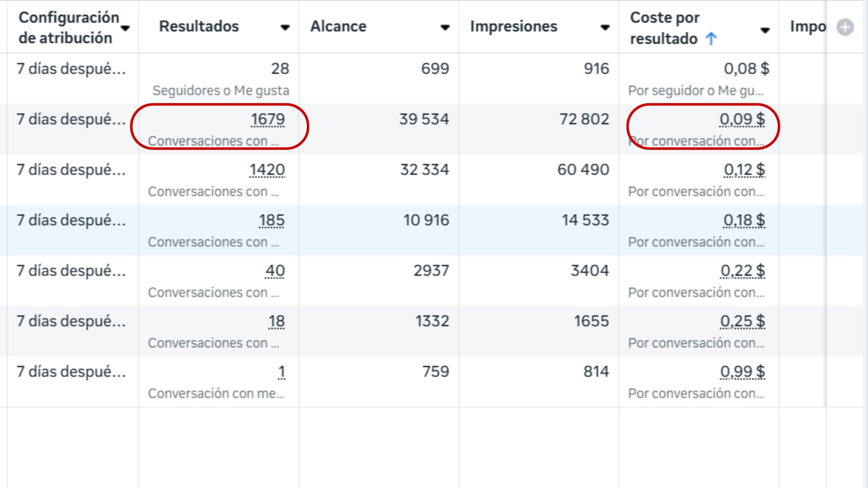868x488 pixels.
Task: Open the Resultados column dropdown arrow
Action: coord(285,27)
